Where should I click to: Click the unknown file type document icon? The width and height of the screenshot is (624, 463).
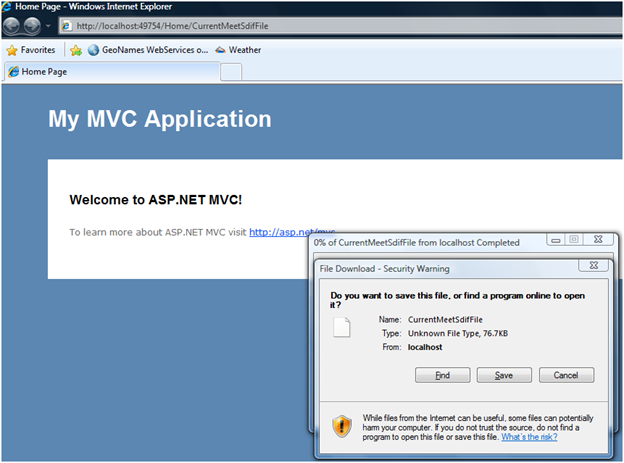(x=341, y=327)
